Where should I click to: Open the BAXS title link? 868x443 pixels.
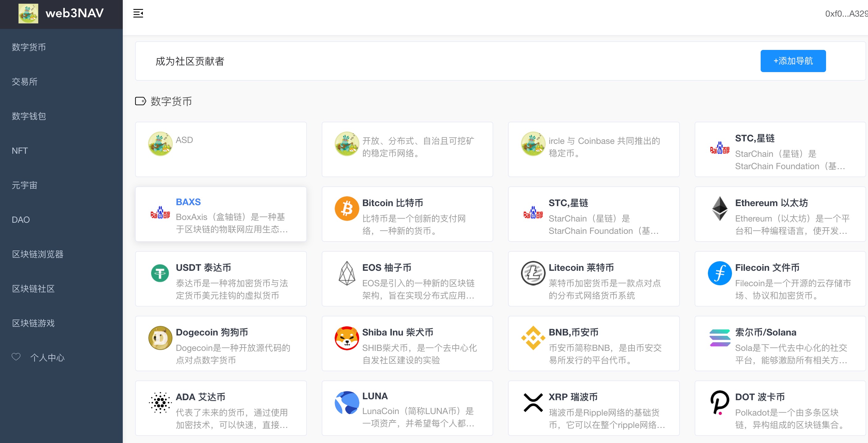click(x=188, y=202)
